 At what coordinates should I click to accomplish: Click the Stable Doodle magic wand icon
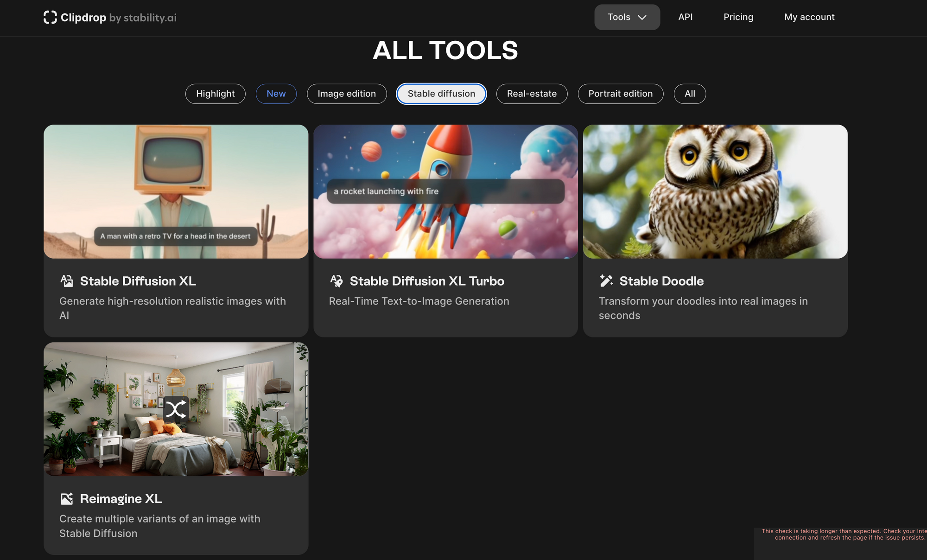tap(606, 281)
